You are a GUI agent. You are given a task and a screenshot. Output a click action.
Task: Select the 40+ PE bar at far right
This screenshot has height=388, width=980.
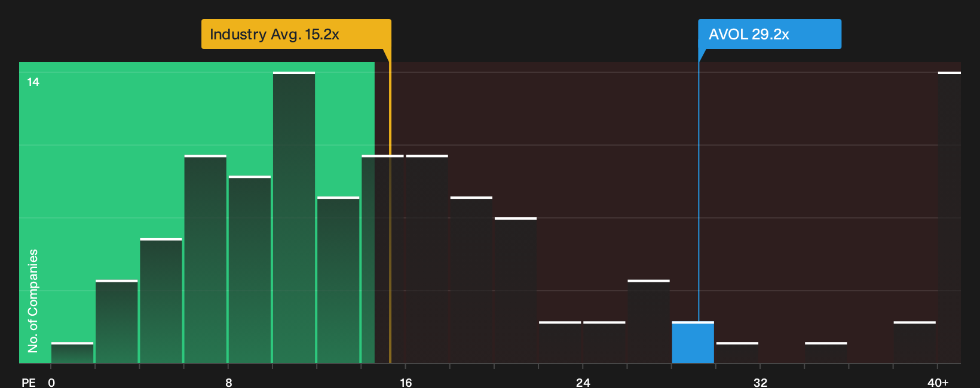point(950,218)
